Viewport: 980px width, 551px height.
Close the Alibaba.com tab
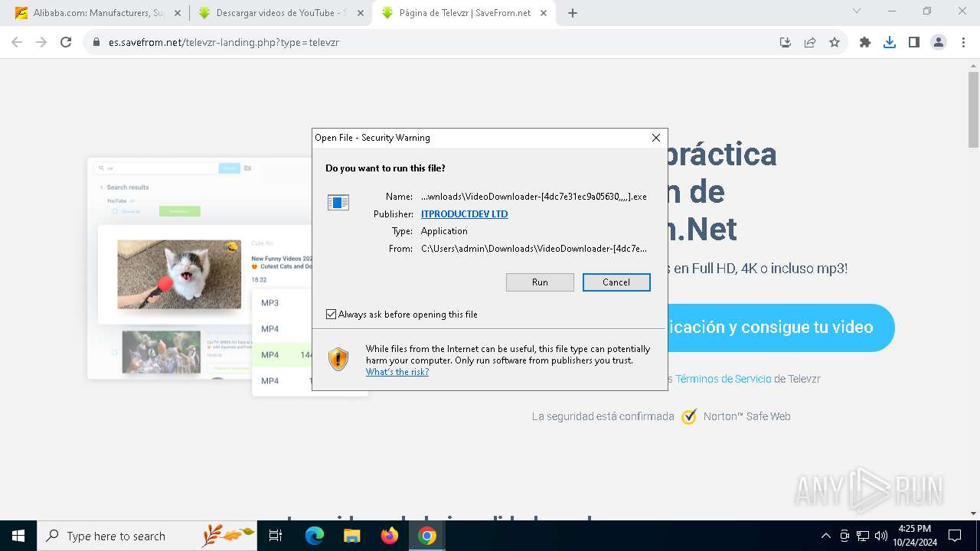coord(177,13)
